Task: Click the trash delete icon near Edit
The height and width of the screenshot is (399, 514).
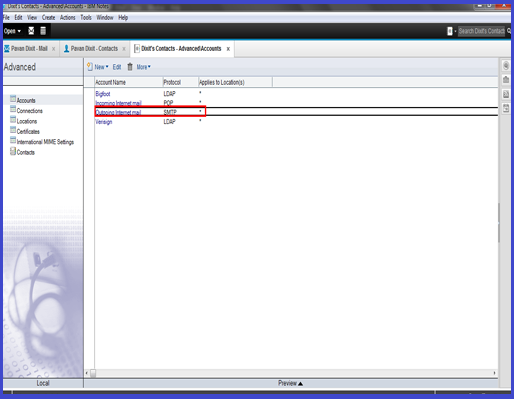Action: coord(130,67)
